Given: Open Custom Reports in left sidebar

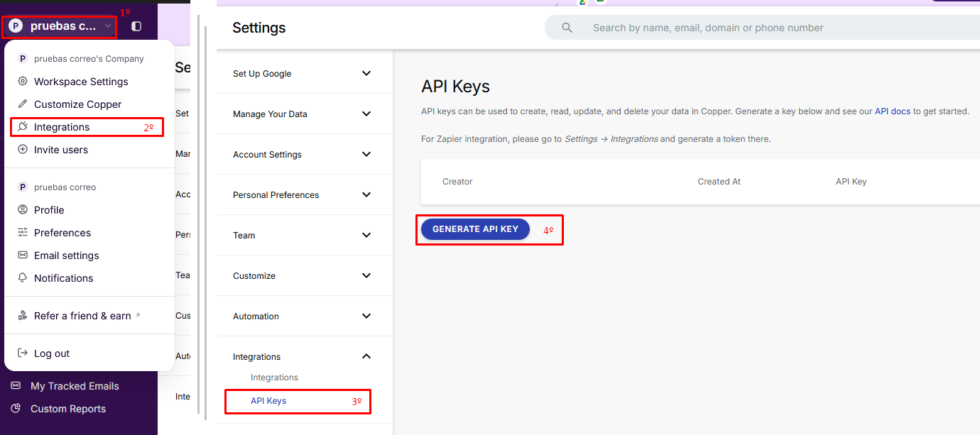Looking at the screenshot, I should 68,409.
